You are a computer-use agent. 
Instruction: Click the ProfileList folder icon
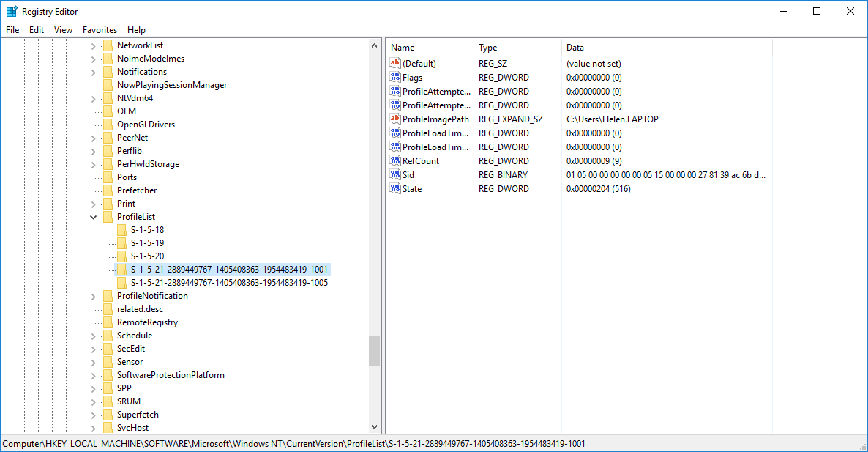pyautogui.click(x=108, y=217)
